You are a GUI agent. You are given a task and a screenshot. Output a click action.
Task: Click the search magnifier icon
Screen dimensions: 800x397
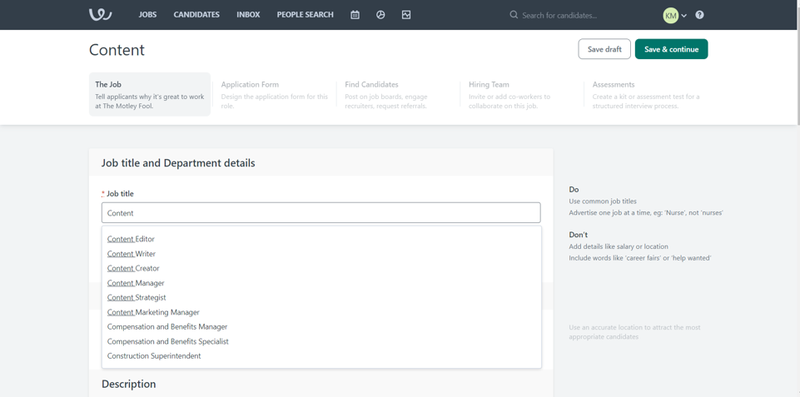click(514, 15)
